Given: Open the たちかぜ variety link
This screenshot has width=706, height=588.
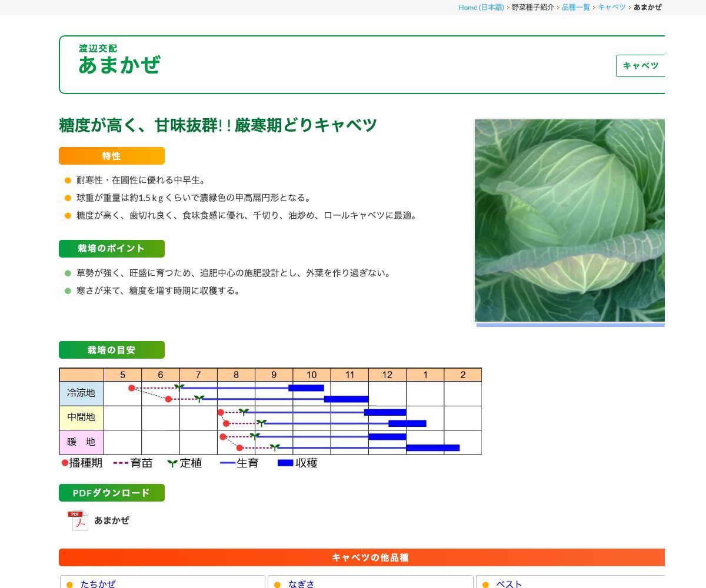Looking at the screenshot, I should click(98, 584).
